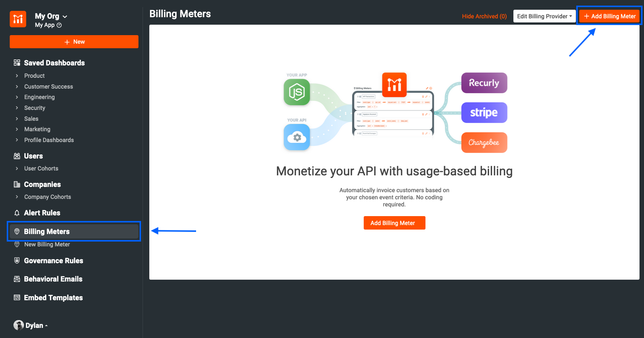Click the Saved Dashboards grid icon
Image resolution: width=644 pixels, height=338 pixels.
17,63
